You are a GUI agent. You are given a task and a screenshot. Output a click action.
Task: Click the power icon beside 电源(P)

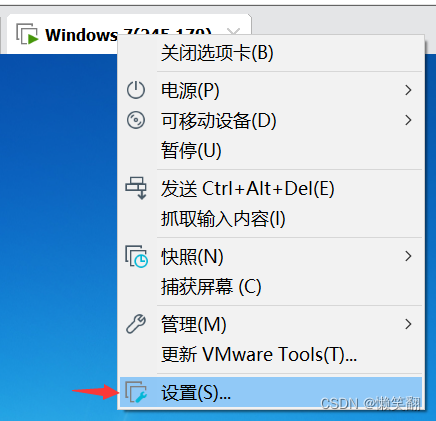tap(136, 90)
